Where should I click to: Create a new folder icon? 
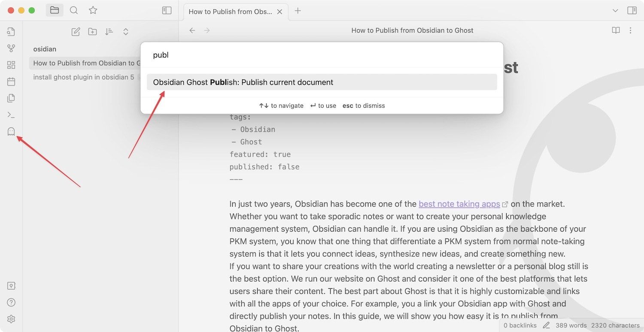click(92, 32)
